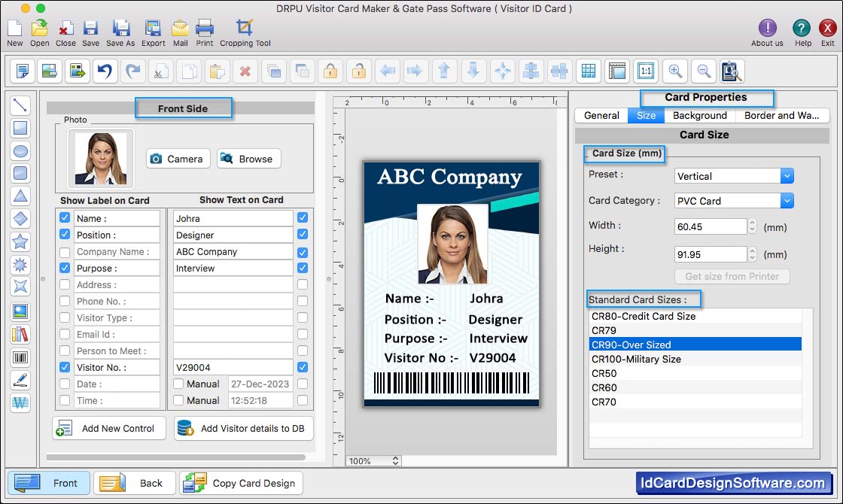Screen dimensions: 843x504
Task: Uncheck the Name label checkbox
Action: point(65,217)
